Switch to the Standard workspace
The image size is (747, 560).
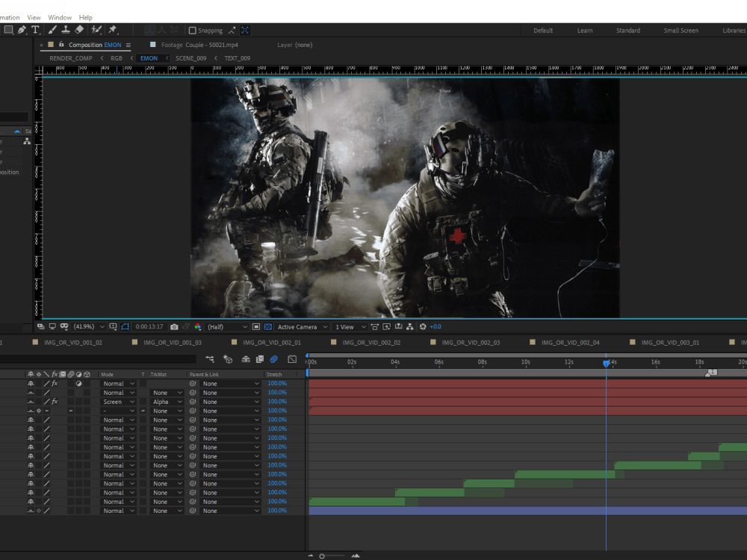point(628,31)
